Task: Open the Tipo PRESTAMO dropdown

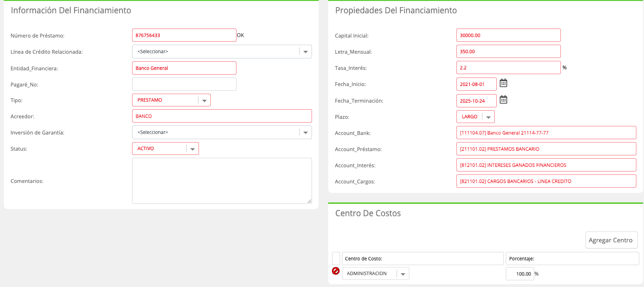Action: [171, 100]
